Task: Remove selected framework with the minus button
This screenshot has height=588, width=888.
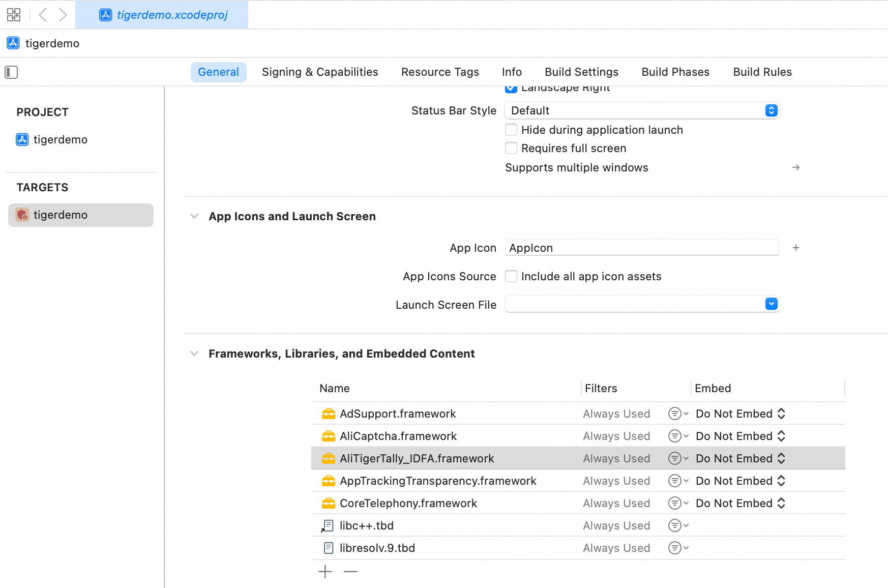Action: [350, 572]
